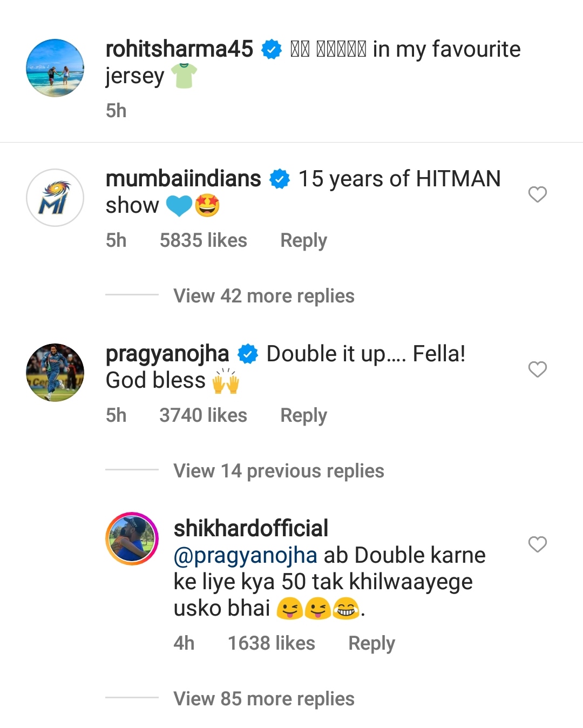
Task: Open the @pragyanojha mention link
Action: pos(245,555)
